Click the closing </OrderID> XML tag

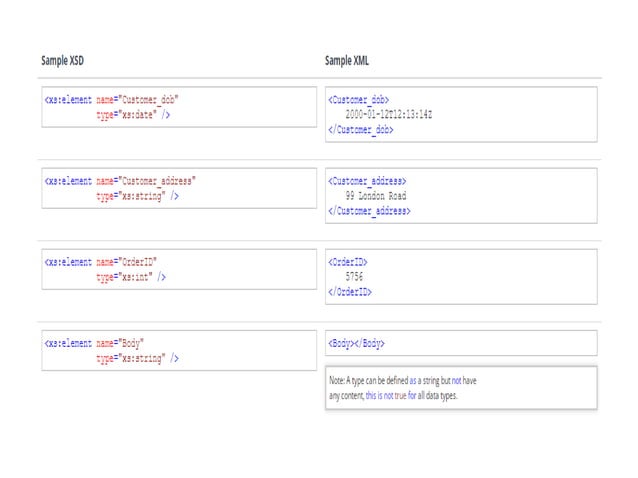pyautogui.click(x=351, y=292)
